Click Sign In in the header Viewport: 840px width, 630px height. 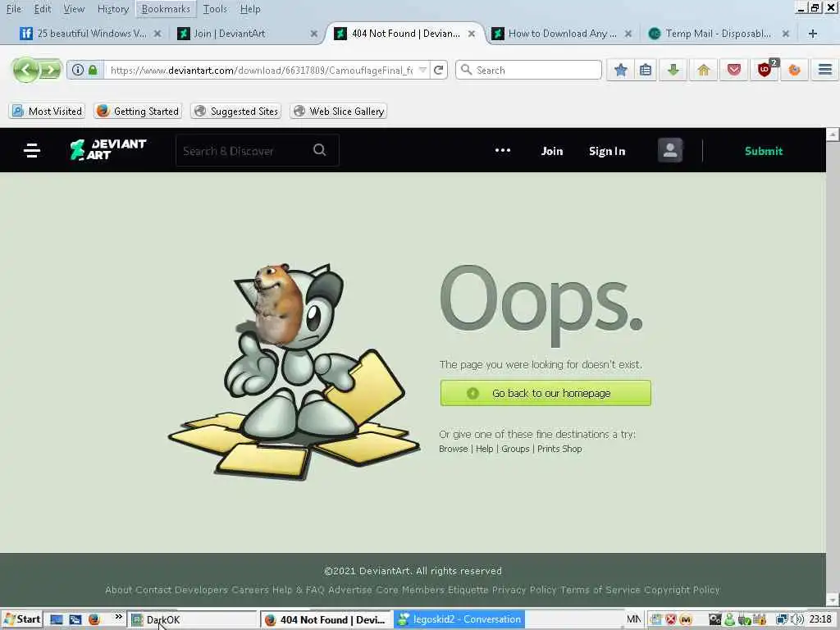pos(607,151)
